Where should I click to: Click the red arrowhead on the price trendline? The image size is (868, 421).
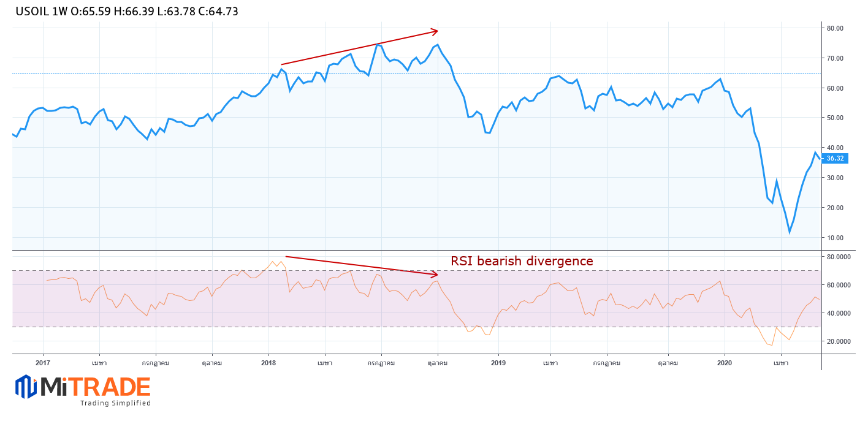[x=435, y=31]
